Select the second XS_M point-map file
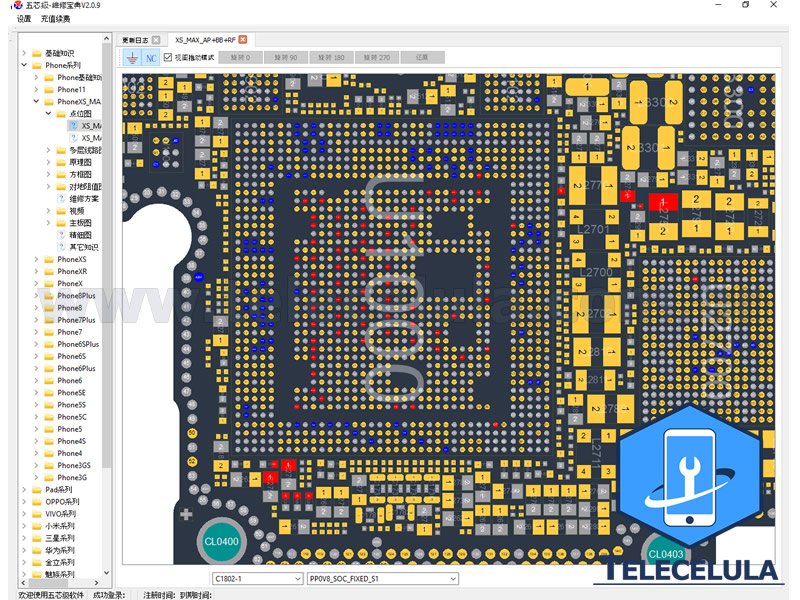The width and height of the screenshot is (800, 600). 91,138
